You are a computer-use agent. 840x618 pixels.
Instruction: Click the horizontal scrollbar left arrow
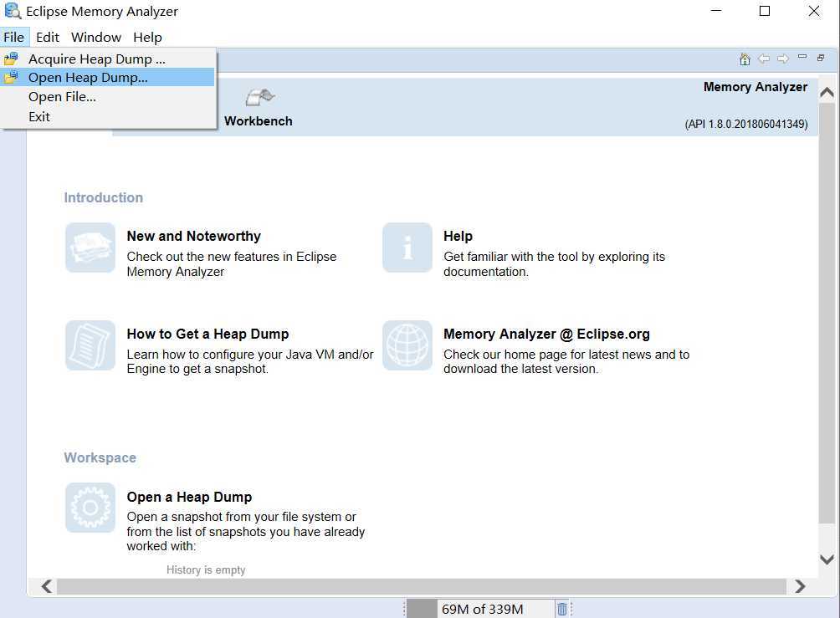pyautogui.click(x=47, y=586)
